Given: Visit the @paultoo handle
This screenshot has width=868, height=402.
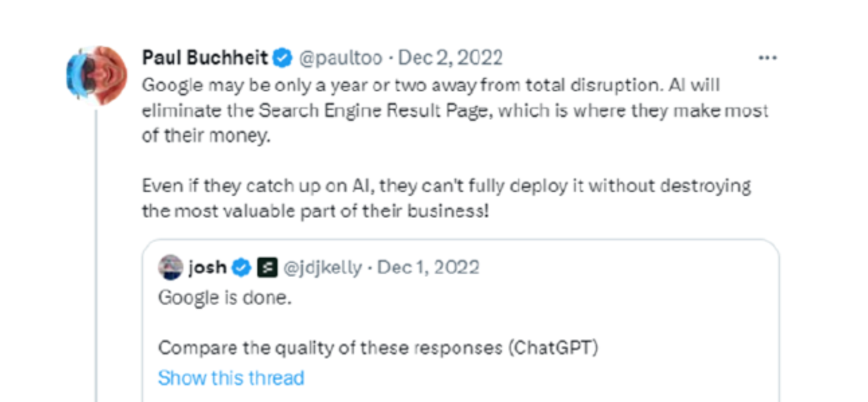Looking at the screenshot, I should pos(340,58).
